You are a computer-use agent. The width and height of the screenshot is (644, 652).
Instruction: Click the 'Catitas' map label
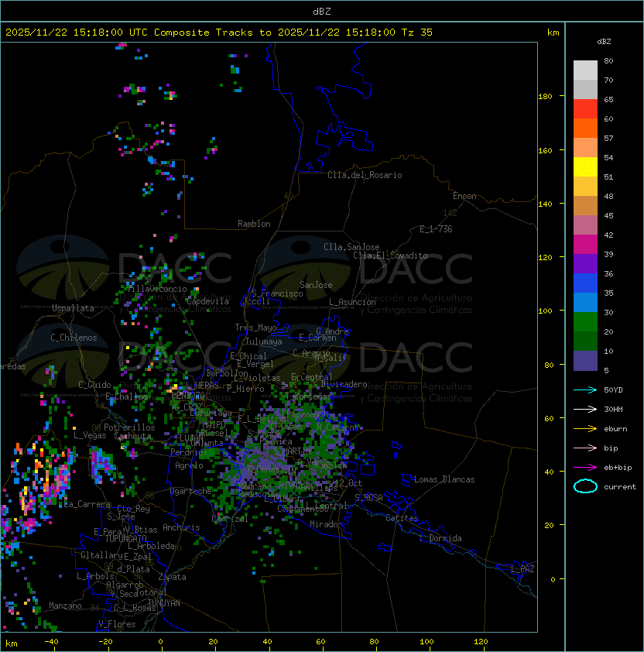[402, 518]
